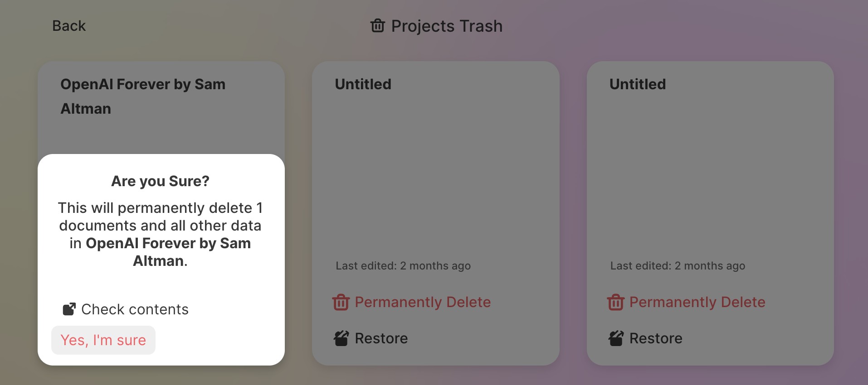Restore the middle Untitled project
The width and height of the screenshot is (868, 385).
tap(381, 338)
